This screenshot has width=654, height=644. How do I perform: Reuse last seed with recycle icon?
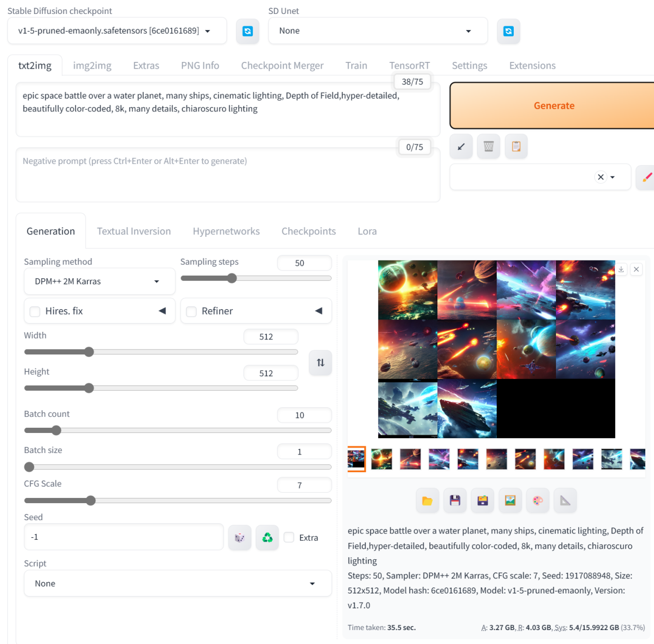click(x=267, y=538)
